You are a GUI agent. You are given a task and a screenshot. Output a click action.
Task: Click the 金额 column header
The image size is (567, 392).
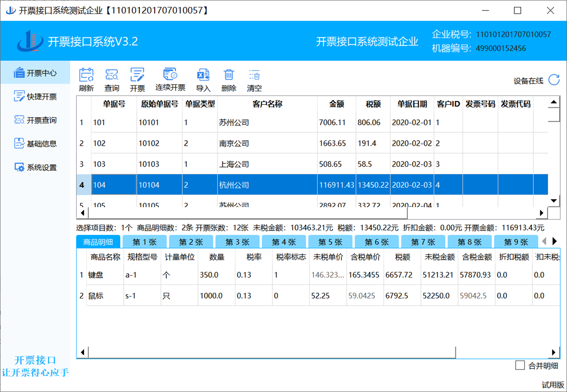pos(336,104)
